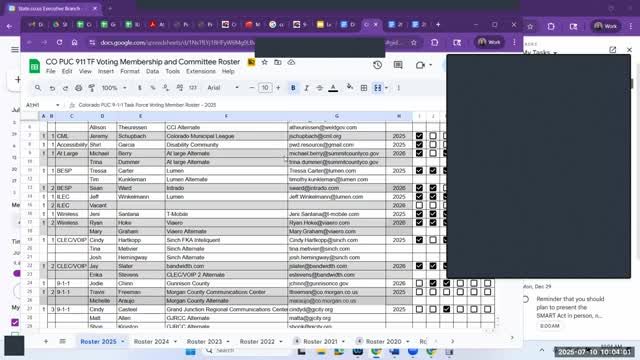The width and height of the screenshot is (640, 360).
Task: Open the borders tool icon
Action: 364,88
